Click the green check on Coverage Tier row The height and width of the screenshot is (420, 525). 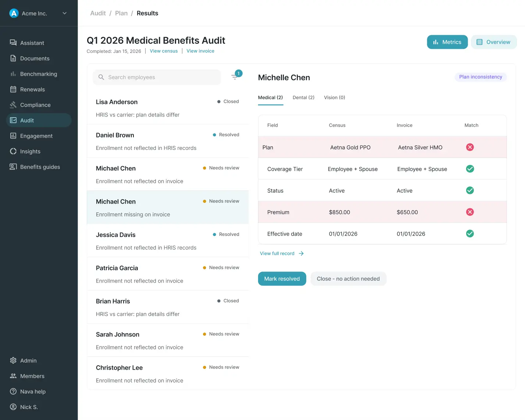[470, 169]
